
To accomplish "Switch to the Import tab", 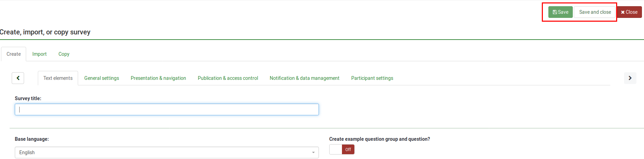I will coord(40,54).
